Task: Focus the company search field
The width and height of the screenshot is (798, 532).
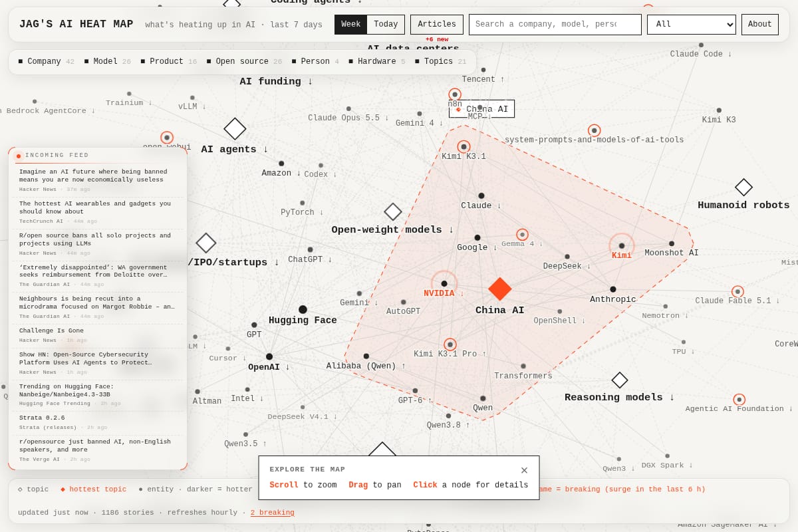Action: [555, 25]
